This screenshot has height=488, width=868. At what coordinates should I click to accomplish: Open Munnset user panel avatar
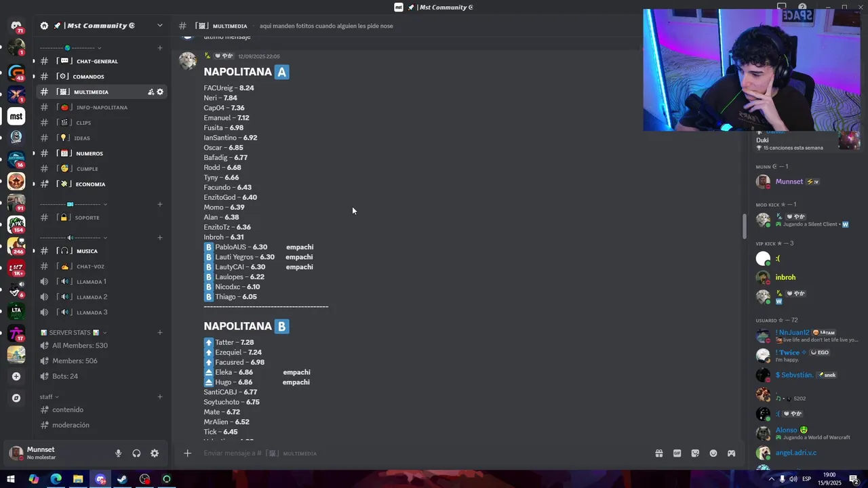16,453
